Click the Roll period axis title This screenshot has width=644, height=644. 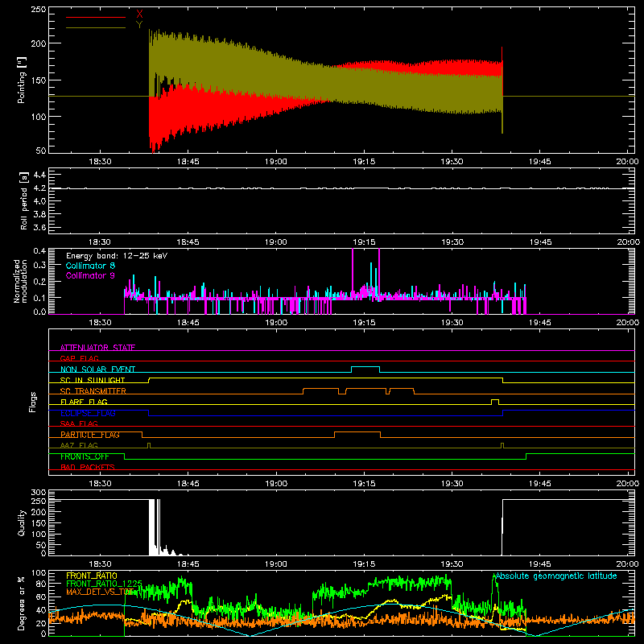[24, 200]
